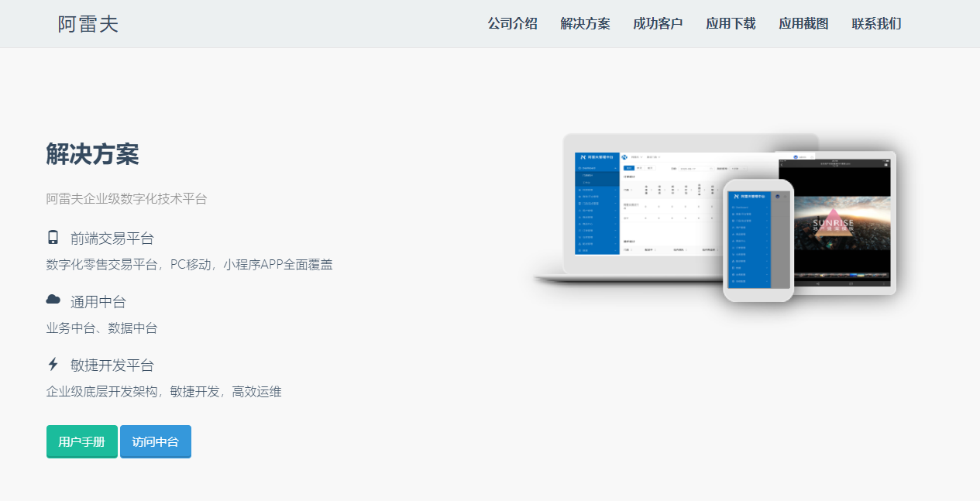Image resolution: width=980 pixels, height=501 pixels.
Task: Click the 通用中台 feature title
Action: click(x=98, y=302)
